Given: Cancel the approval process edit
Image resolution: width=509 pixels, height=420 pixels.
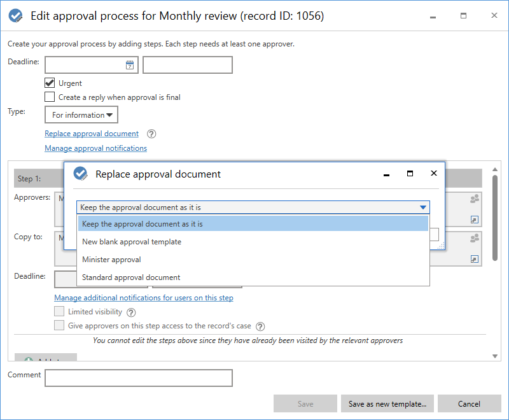Looking at the screenshot, I should 469,403.
